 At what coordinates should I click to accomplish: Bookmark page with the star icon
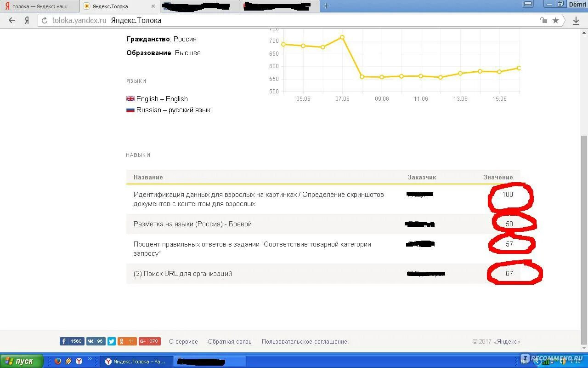pyautogui.click(x=555, y=20)
